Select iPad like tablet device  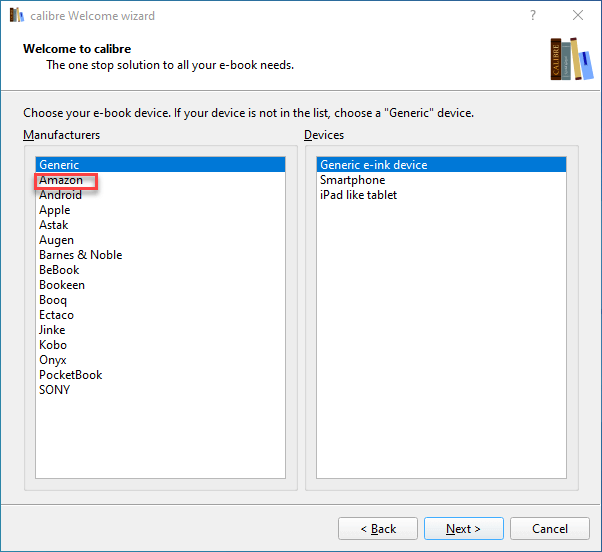pos(442,195)
